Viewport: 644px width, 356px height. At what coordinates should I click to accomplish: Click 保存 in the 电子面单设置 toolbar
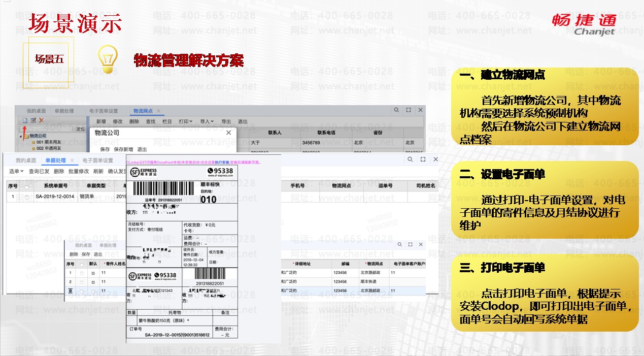(86, 254)
